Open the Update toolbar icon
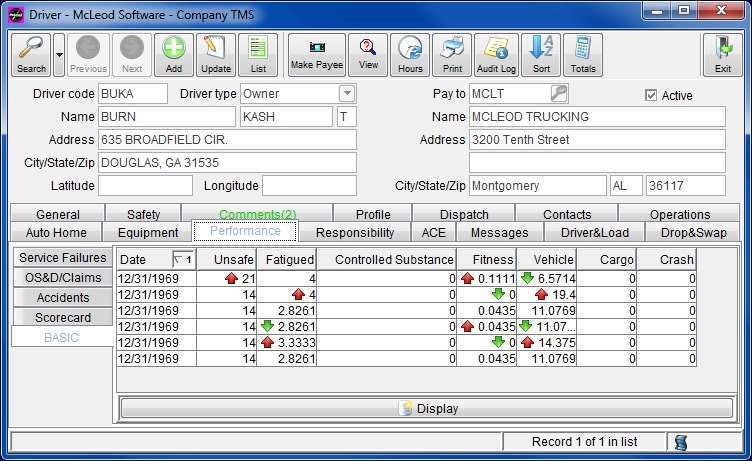This screenshot has width=752, height=461. [x=216, y=55]
